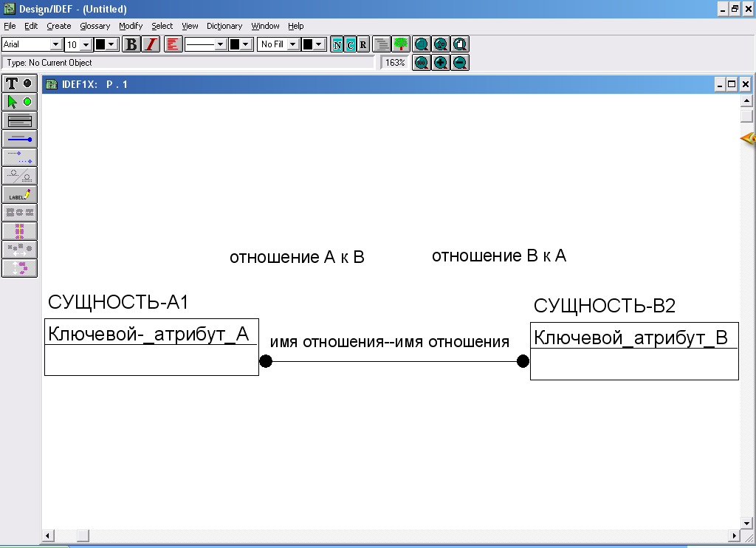
Task: Click the relationship dot at entity B2
Action: 523,361
